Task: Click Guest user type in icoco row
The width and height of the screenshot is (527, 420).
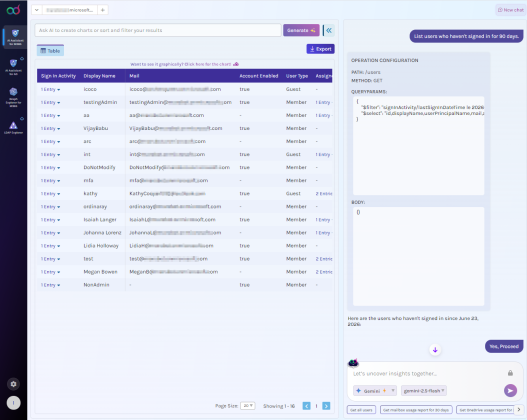Action: [293, 89]
